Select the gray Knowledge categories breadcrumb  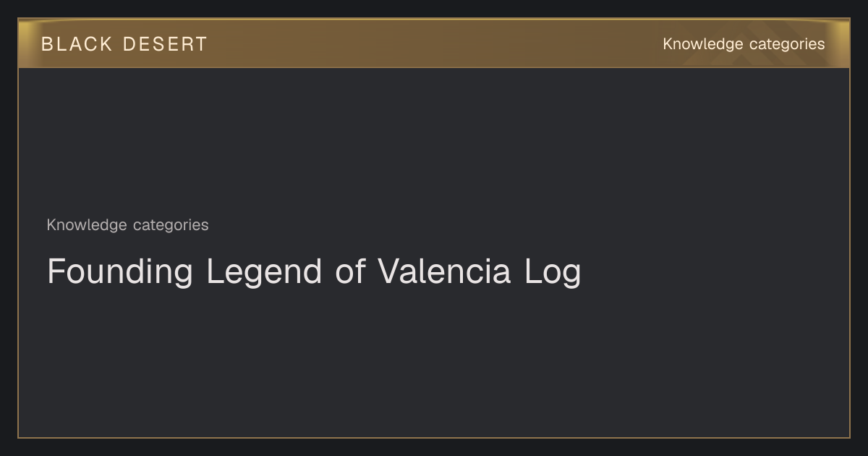pos(127,225)
